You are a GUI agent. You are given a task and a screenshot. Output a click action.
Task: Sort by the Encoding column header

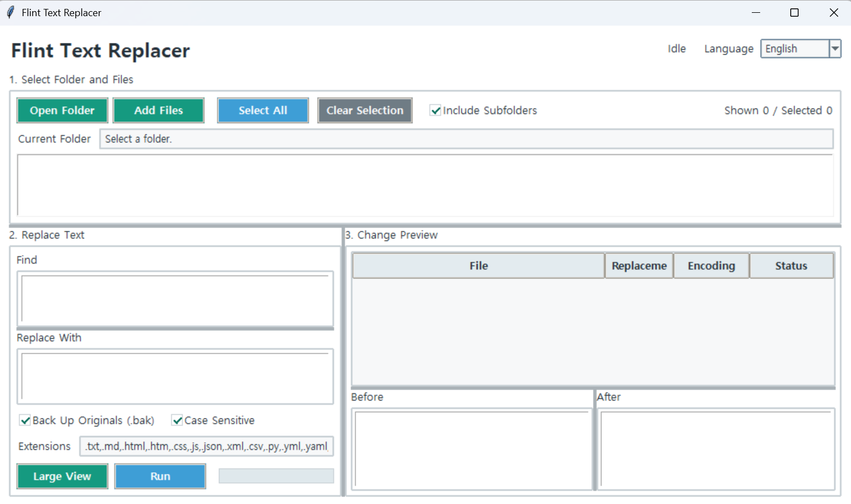click(x=712, y=266)
